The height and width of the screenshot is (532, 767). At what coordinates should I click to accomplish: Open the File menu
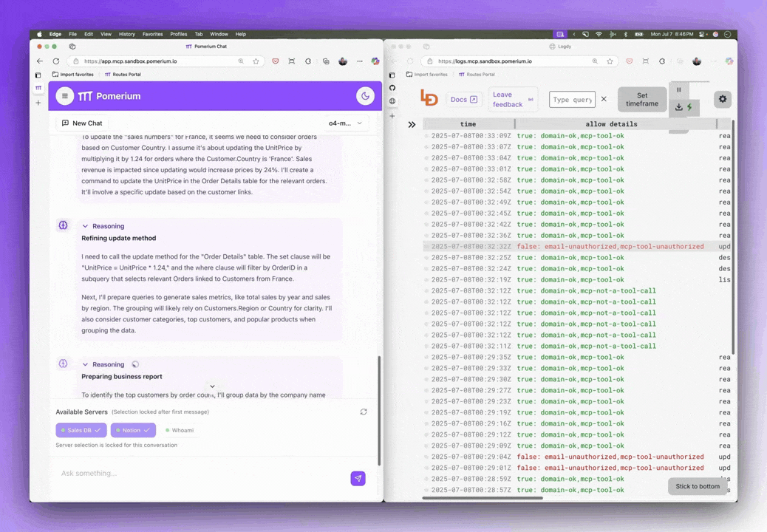point(73,34)
